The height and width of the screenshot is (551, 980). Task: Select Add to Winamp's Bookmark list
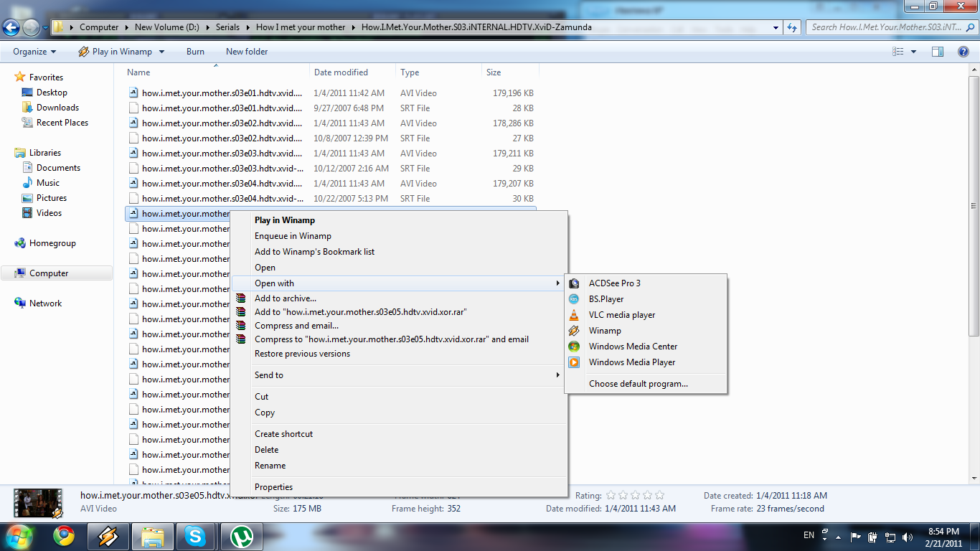(x=398, y=252)
